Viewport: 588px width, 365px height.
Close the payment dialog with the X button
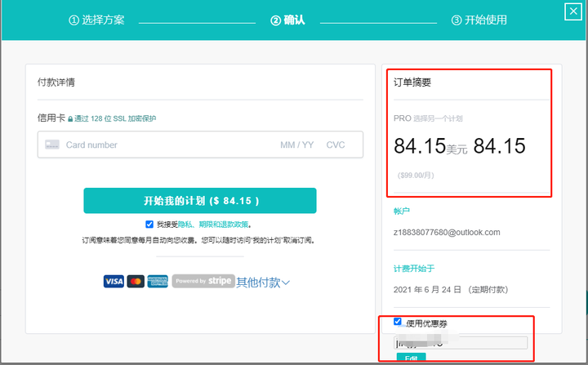(x=573, y=11)
